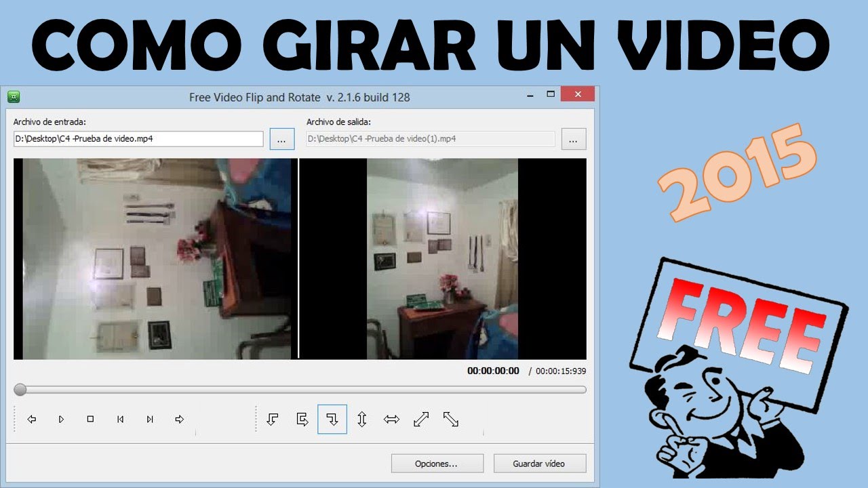Screen dimensions: 868x488
Task: Click the Archivo de entrada label
Action: (50, 122)
